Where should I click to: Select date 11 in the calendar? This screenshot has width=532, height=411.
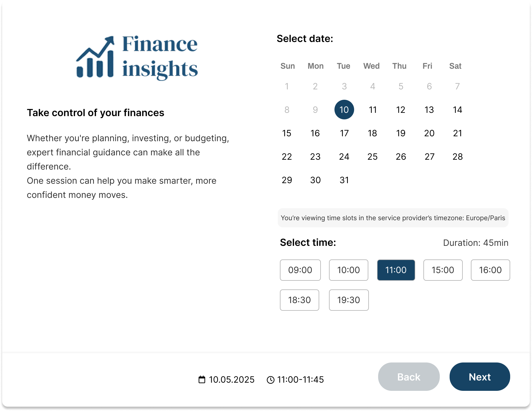(373, 110)
